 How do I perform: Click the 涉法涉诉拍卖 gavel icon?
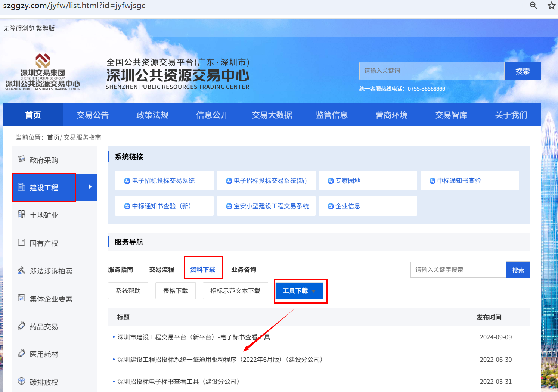[22, 270]
